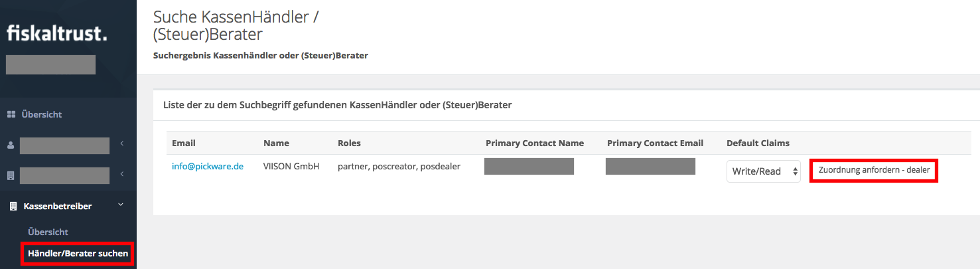The height and width of the screenshot is (269, 980).
Task: Click the VIISON GmbH name cell
Action: (x=291, y=166)
